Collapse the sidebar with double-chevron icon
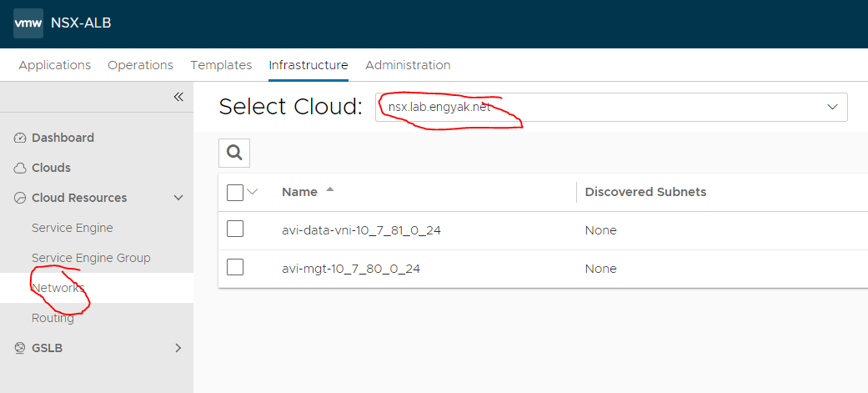 178,97
